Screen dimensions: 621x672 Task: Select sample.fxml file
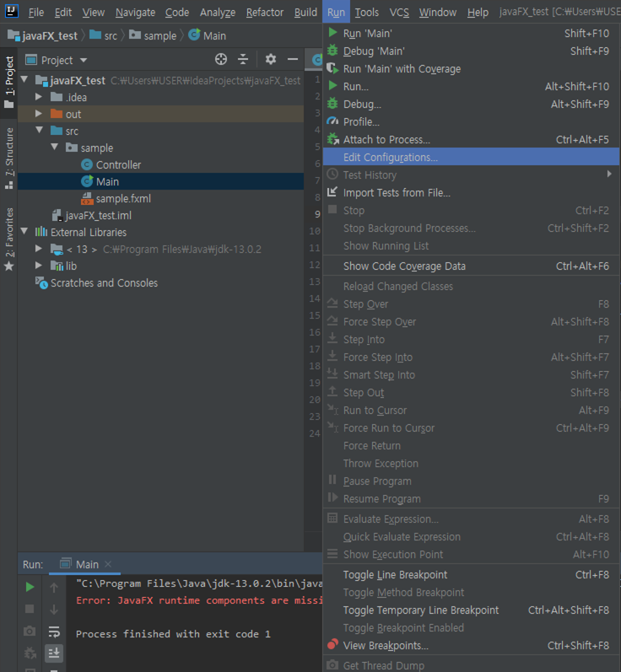(116, 198)
